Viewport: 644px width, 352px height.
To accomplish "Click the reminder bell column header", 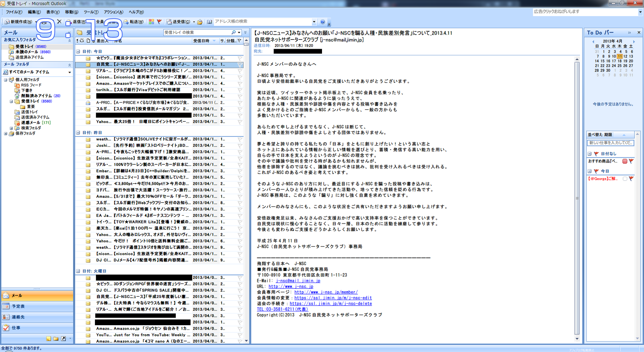I will 82,41.
